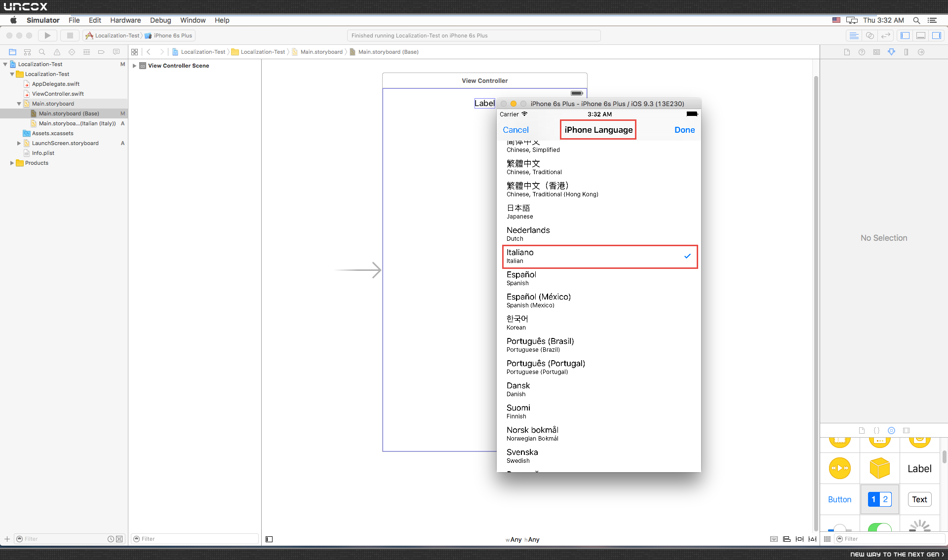The height and width of the screenshot is (560, 948).
Task: Add a new file with plus button
Action: pyautogui.click(x=7, y=539)
